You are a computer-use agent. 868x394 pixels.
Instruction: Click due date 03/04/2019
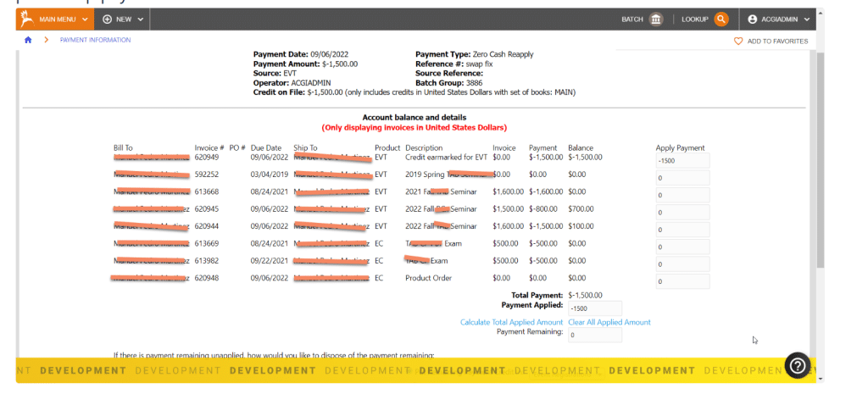270,175
